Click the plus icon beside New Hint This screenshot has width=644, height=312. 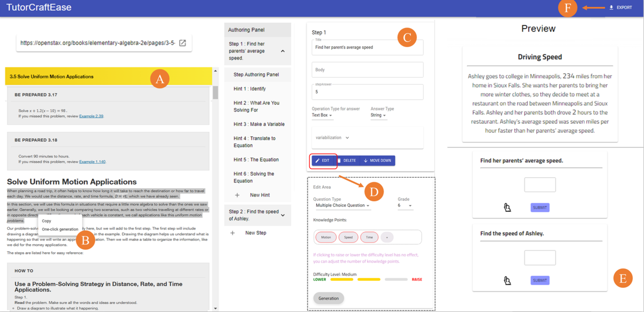click(x=237, y=195)
